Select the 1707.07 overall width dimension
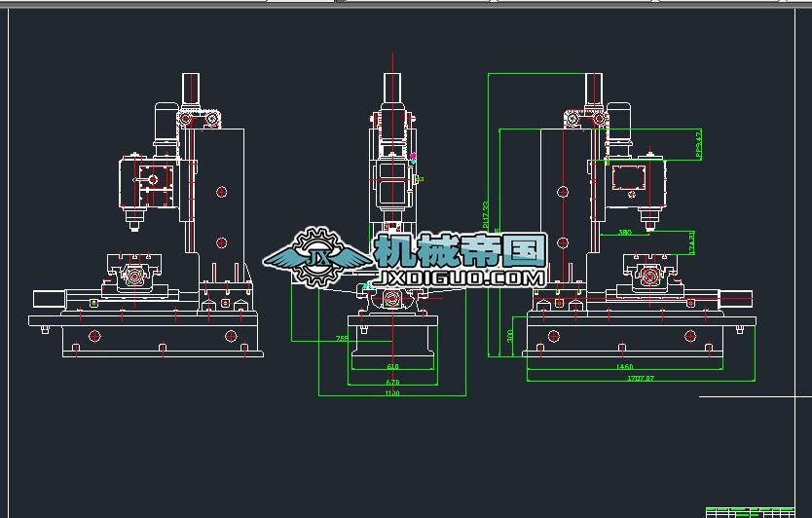Viewport: 812px width, 518px height. coord(641,378)
